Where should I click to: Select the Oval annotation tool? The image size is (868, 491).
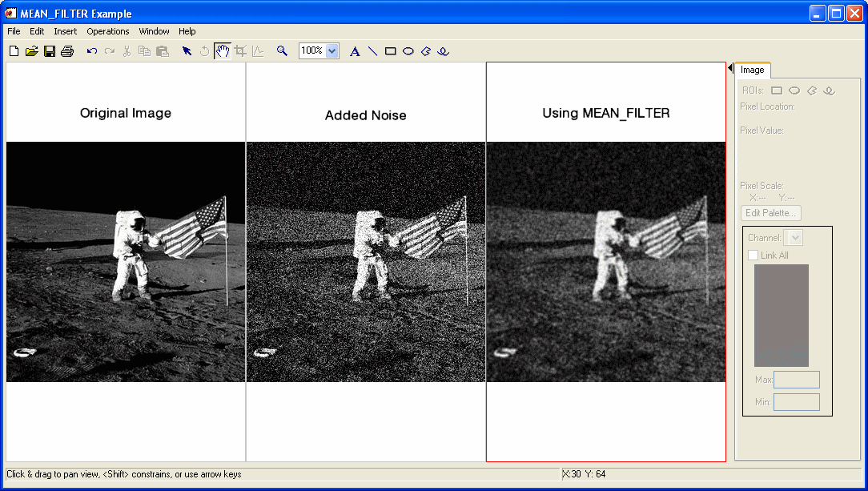[408, 50]
